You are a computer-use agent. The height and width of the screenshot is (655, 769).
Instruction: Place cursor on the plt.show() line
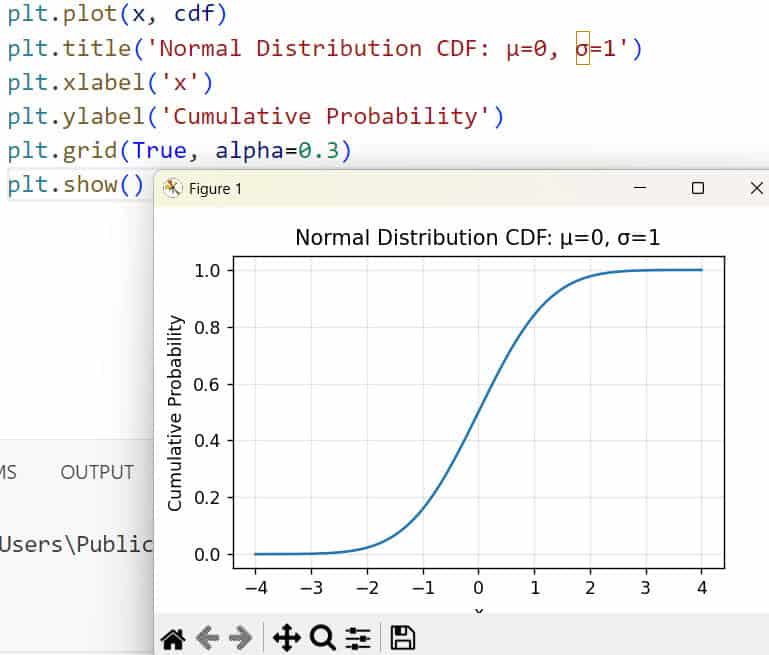click(76, 185)
